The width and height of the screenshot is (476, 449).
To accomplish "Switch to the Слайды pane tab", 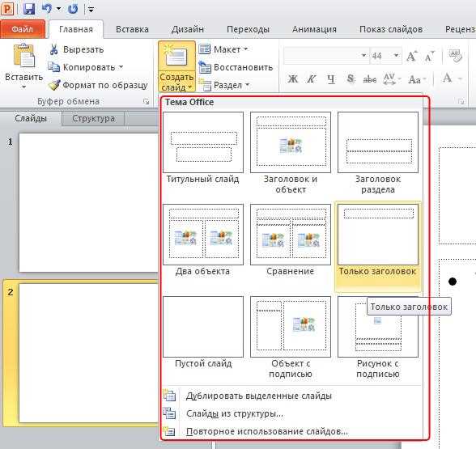I will click(x=31, y=118).
